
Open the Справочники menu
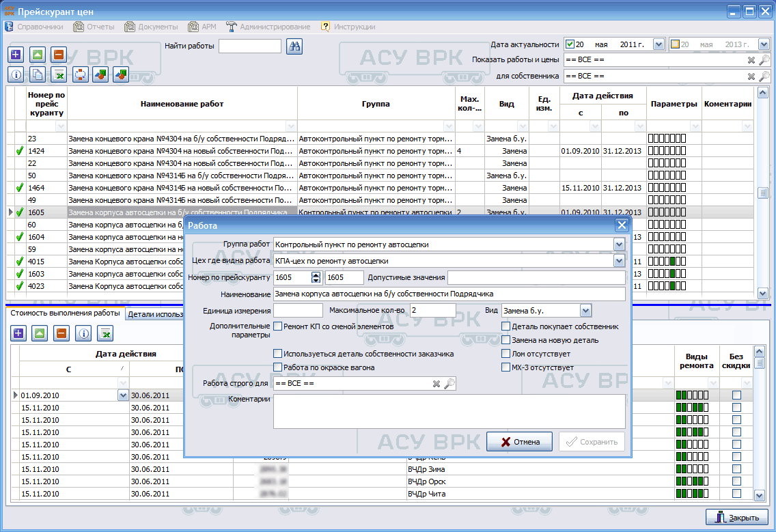click(35, 27)
